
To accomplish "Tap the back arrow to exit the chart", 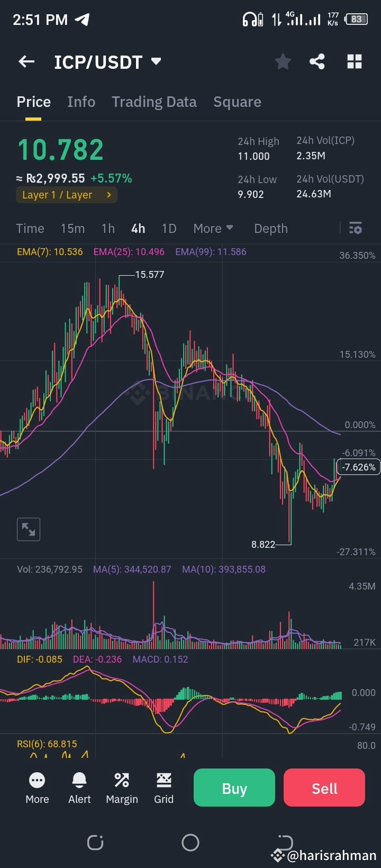I will point(26,61).
